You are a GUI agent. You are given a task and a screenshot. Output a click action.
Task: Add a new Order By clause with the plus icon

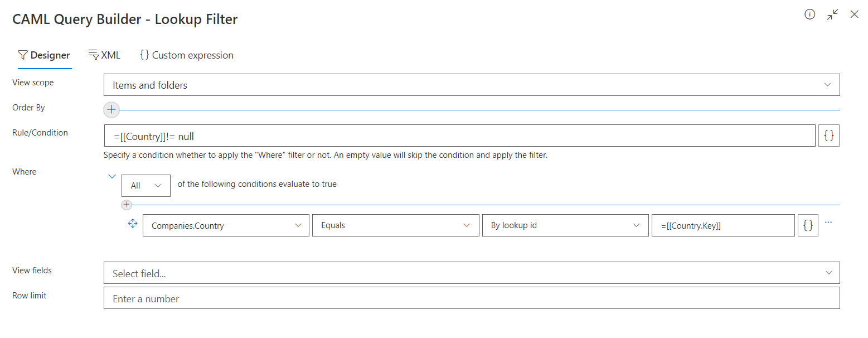click(x=111, y=110)
